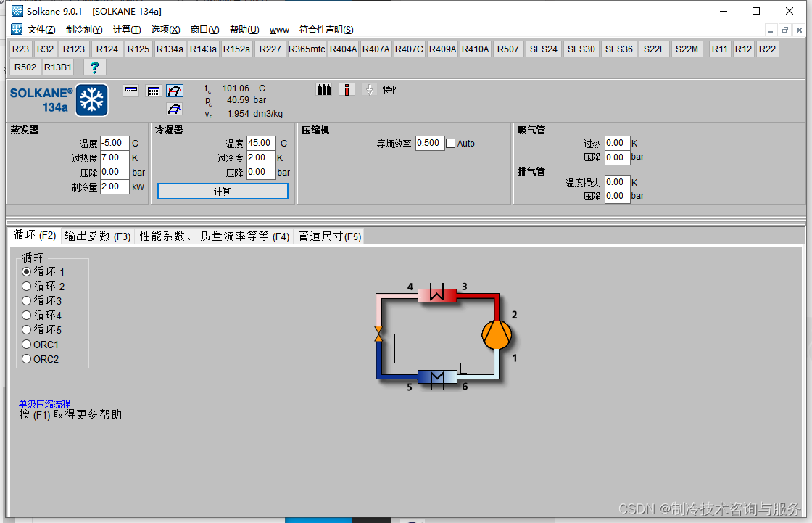The width and height of the screenshot is (812, 523).
Task: Select the 循环3 radio button
Action: (26, 300)
